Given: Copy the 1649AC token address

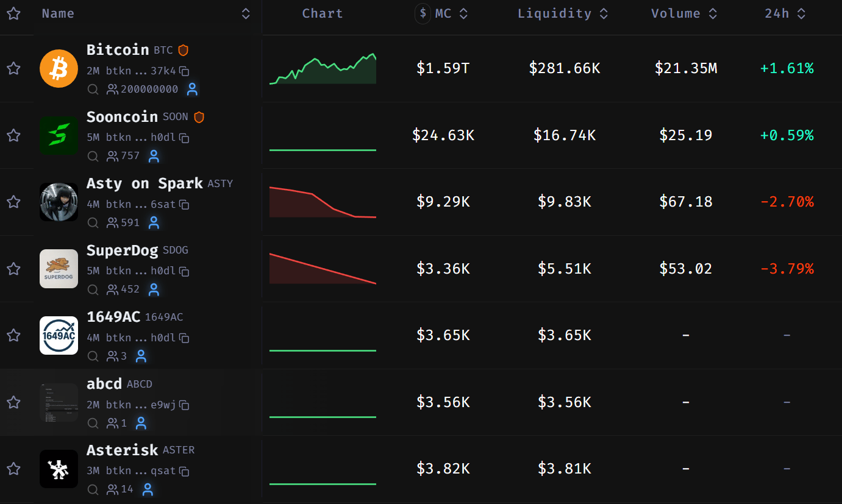Looking at the screenshot, I should coord(184,338).
